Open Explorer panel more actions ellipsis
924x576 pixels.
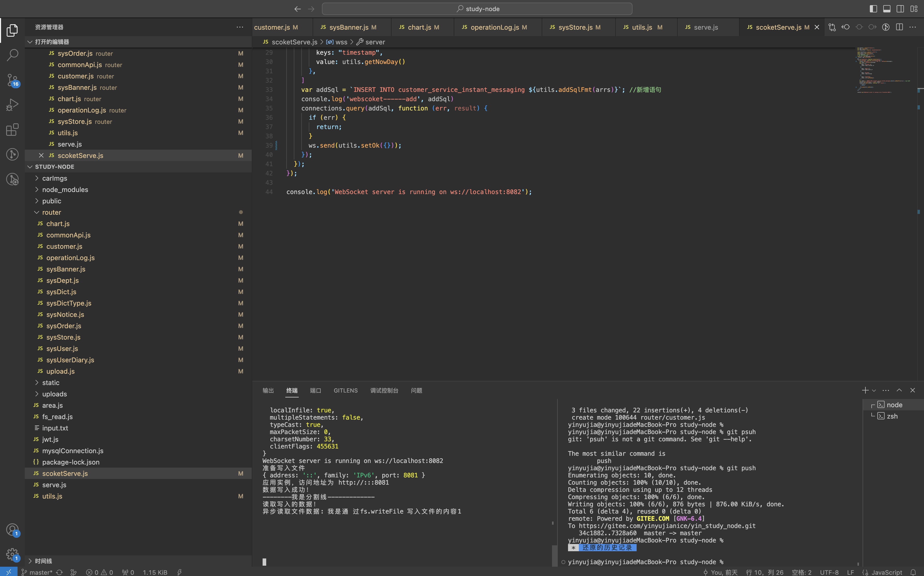coord(240,27)
